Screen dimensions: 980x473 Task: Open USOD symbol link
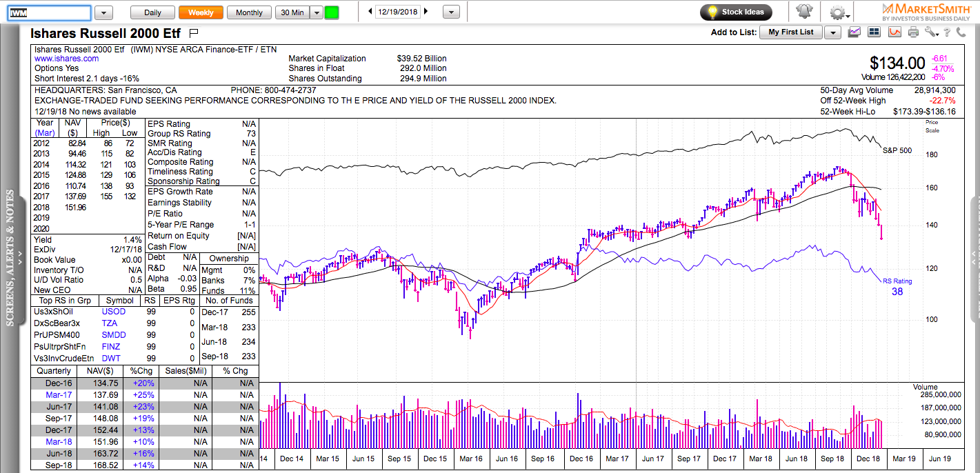point(114,312)
